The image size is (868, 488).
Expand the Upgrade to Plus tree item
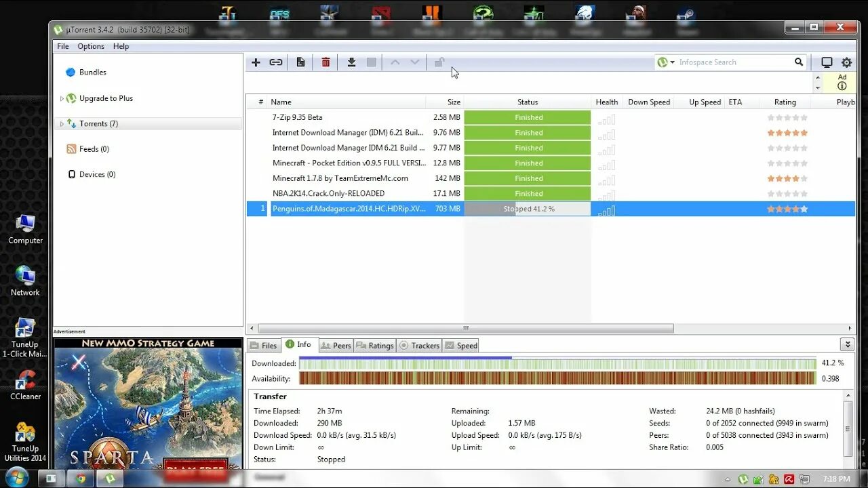[62, 98]
